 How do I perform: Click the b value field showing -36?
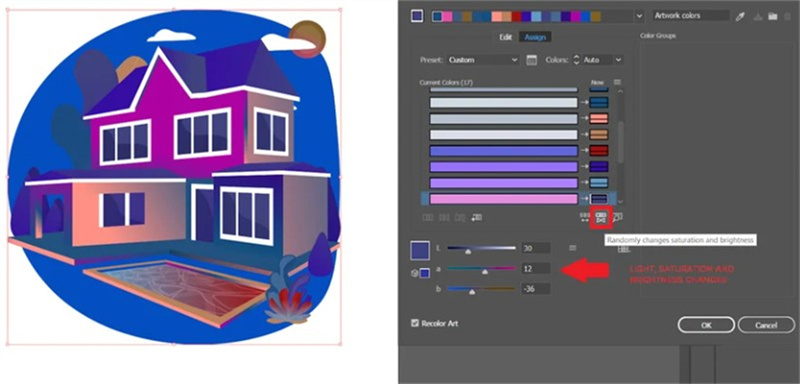click(536, 289)
